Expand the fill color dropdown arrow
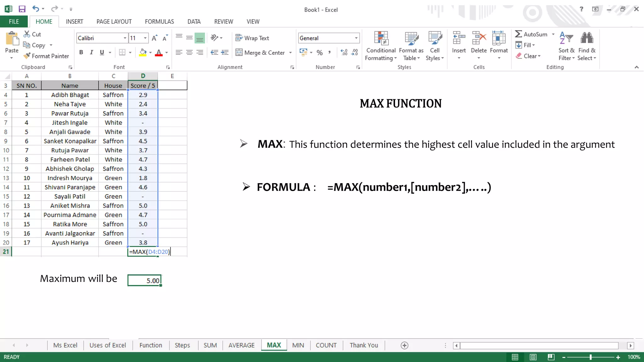 point(150,52)
